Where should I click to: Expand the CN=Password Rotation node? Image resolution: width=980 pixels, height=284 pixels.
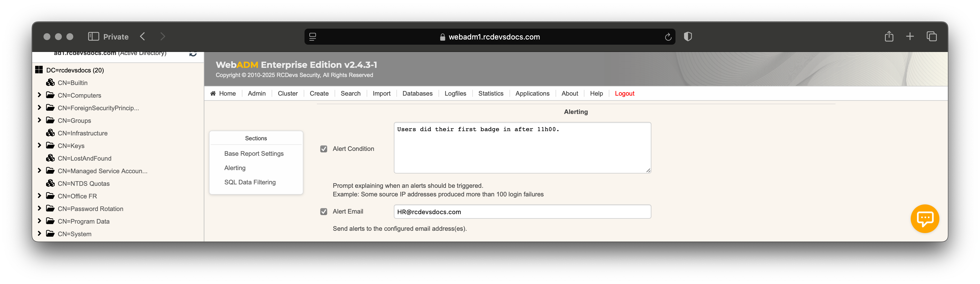tap(39, 208)
